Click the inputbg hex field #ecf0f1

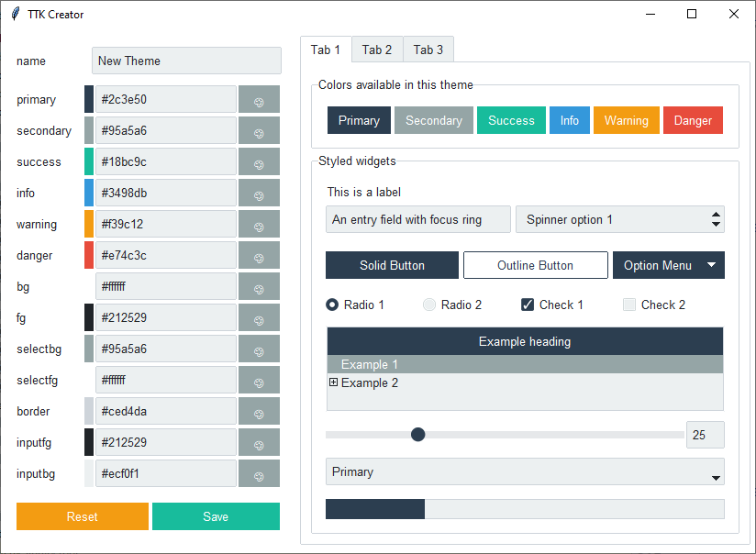[166, 473]
